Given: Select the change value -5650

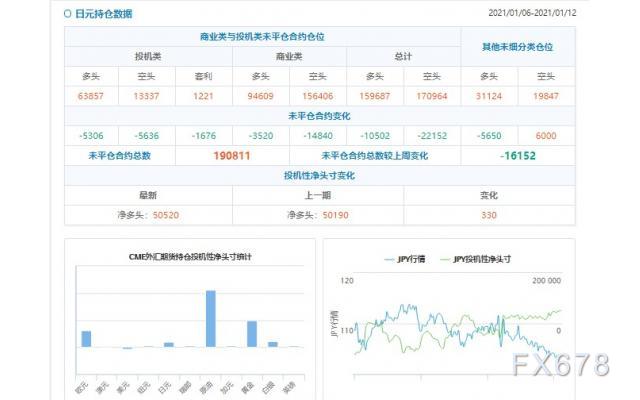Looking at the screenshot, I should coord(489,136).
